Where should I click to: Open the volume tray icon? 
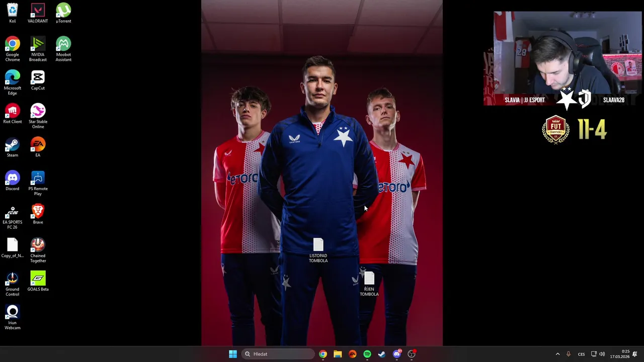tap(602, 354)
